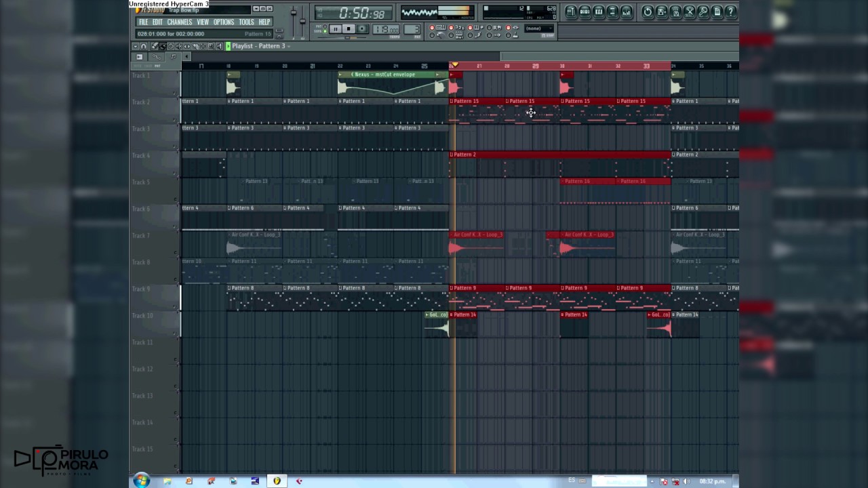
Task: Select the pencil draw tool
Action: [x=155, y=46]
